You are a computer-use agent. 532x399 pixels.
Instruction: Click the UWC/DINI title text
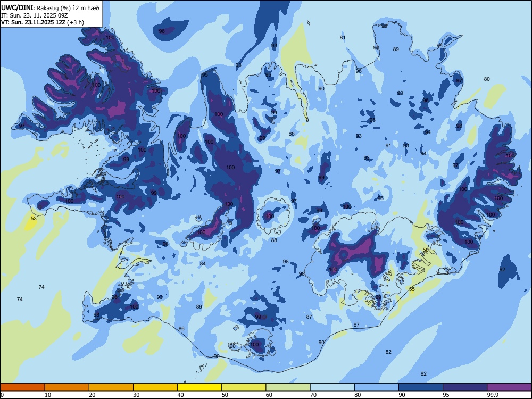point(17,7)
